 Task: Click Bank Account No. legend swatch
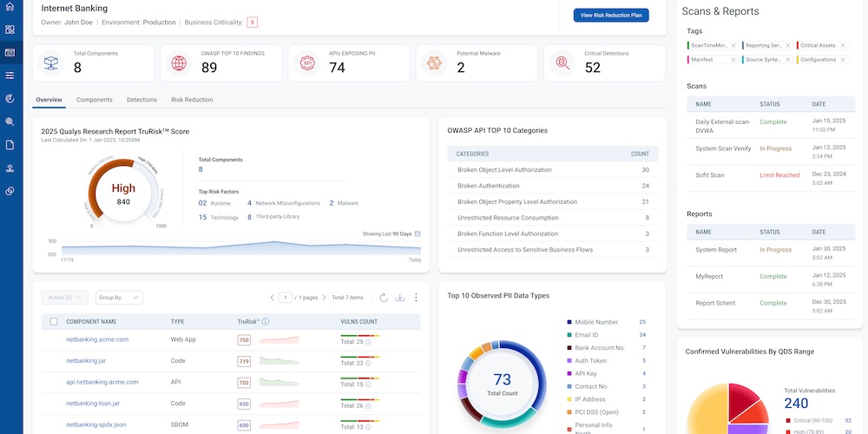tap(569, 348)
